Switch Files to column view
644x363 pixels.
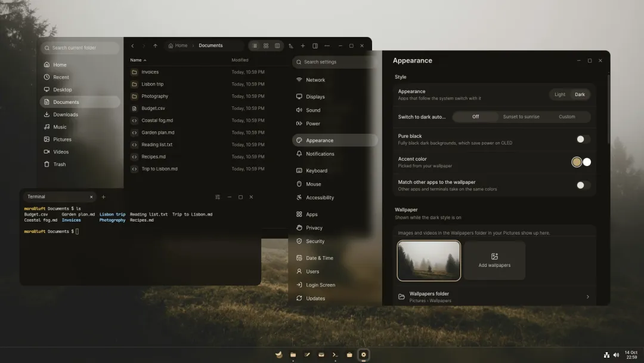pyautogui.click(x=277, y=45)
